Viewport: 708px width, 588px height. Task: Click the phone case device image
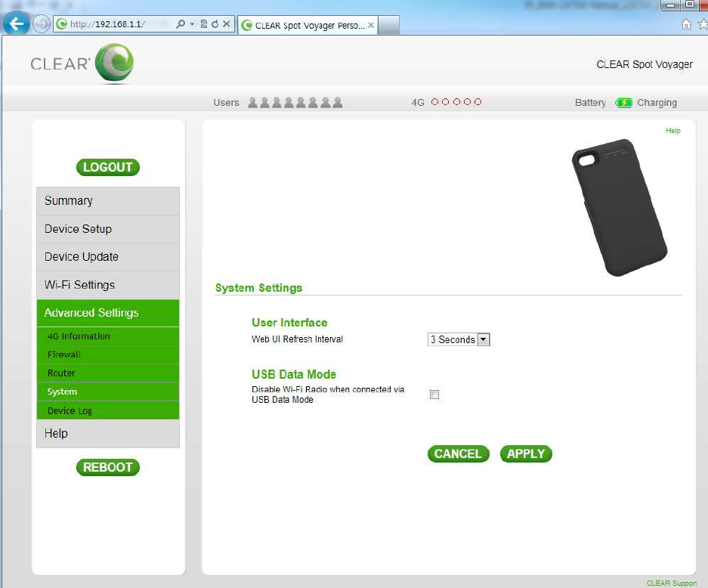(619, 208)
